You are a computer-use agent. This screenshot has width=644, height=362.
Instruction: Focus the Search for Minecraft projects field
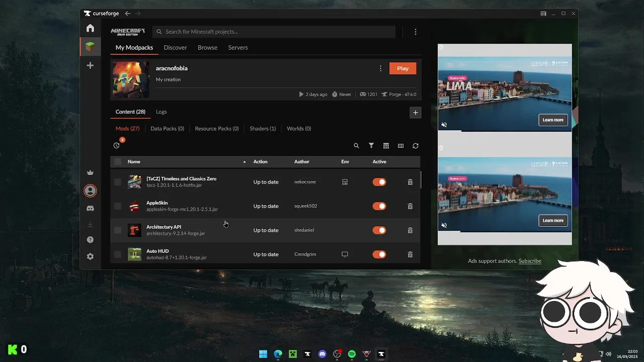coord(274,32)
